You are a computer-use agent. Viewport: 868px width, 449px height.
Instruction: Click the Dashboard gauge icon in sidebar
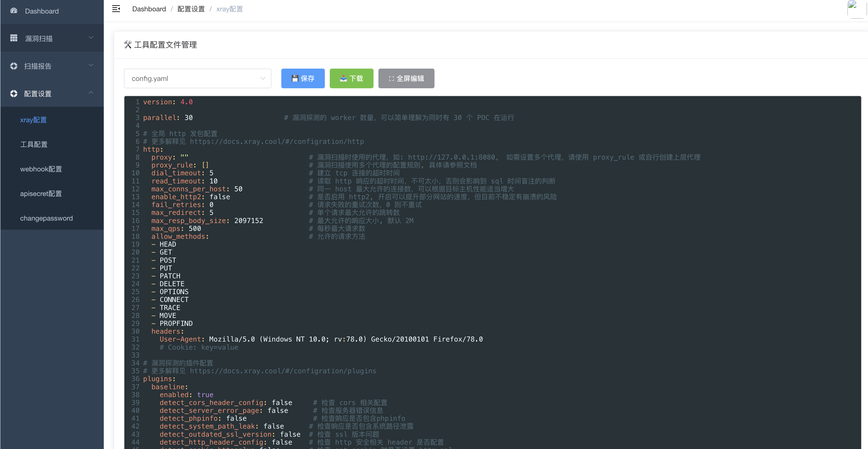pyautogui.click(x=14, y=11)
